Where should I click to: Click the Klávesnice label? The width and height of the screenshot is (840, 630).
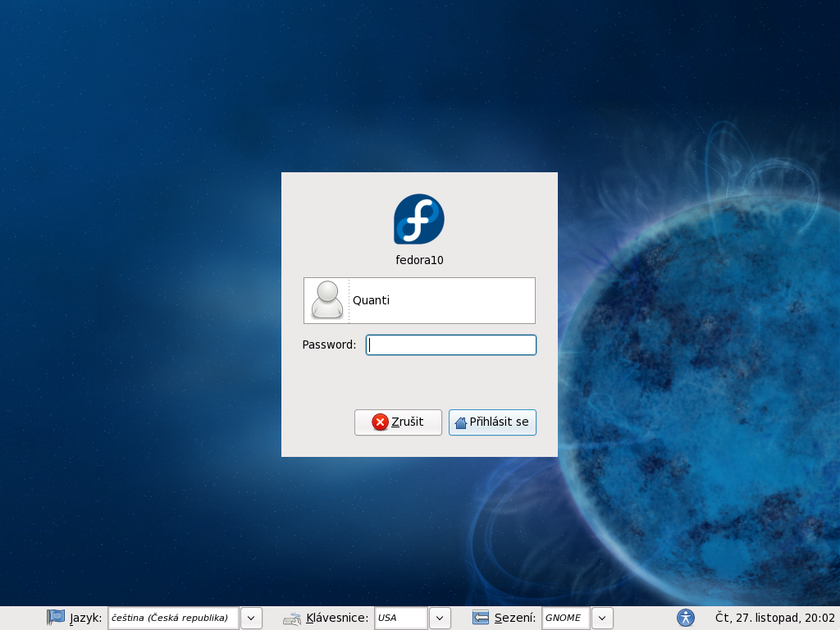click(x=337, y=618)
